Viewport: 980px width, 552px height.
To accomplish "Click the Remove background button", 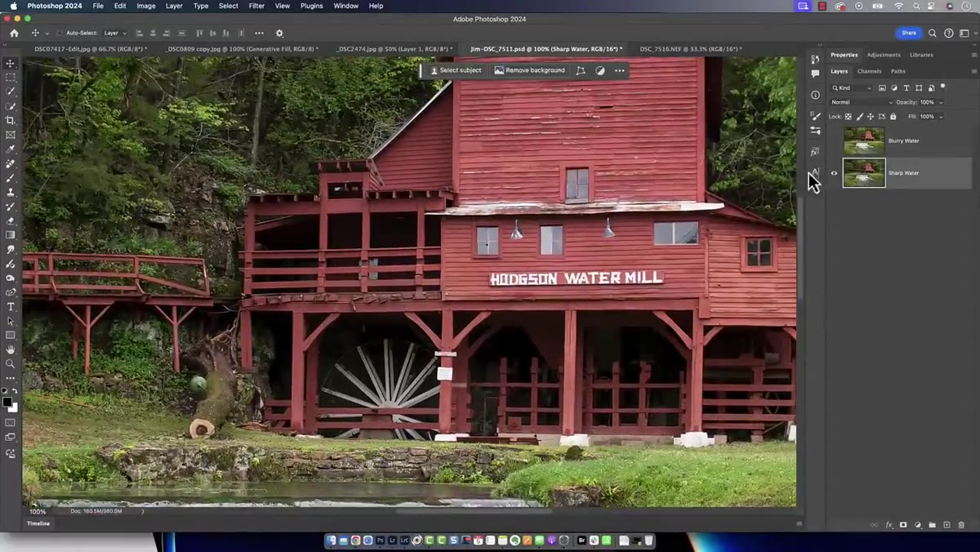I will tap(529, 70).
